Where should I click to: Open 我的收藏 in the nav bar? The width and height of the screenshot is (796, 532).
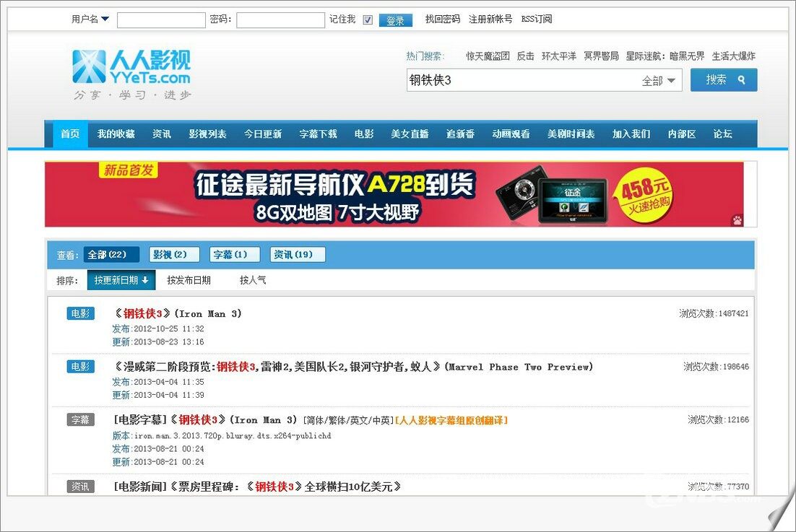[x=116, y=134]
